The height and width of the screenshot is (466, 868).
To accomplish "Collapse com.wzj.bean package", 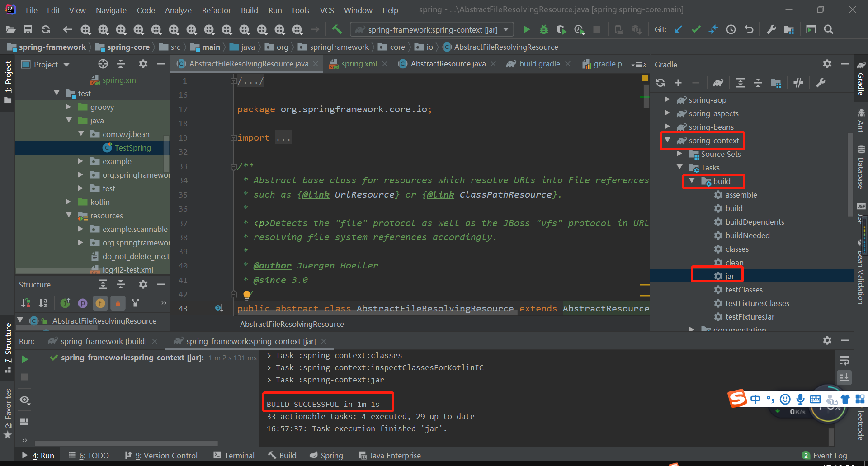I will pos(81,134).
